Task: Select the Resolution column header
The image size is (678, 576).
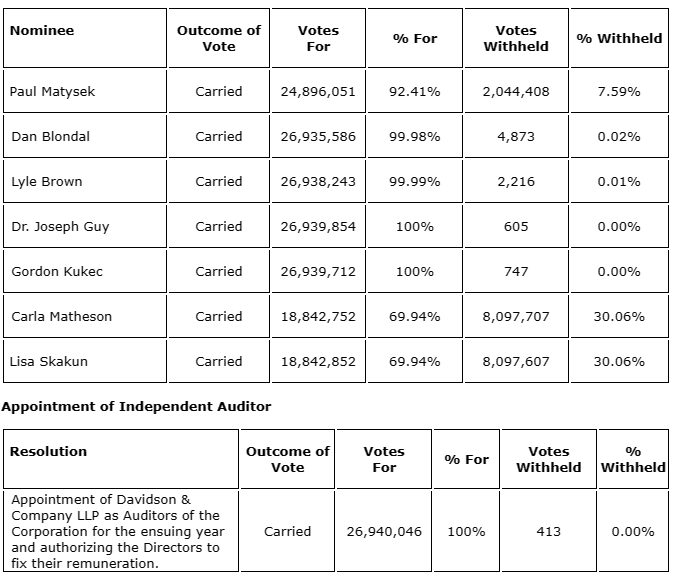Action: click(x=48, y=451)
